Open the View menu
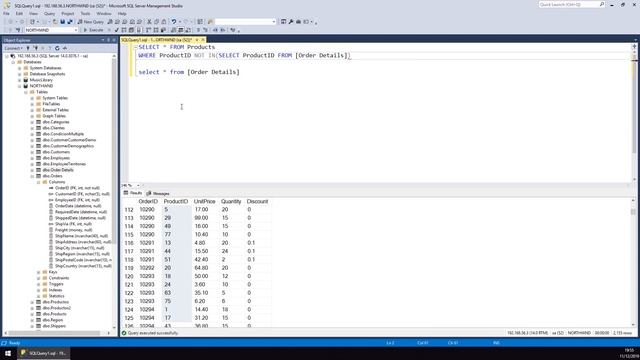The height and width of the screenshot is (360, 640). [x=33, y=13]
